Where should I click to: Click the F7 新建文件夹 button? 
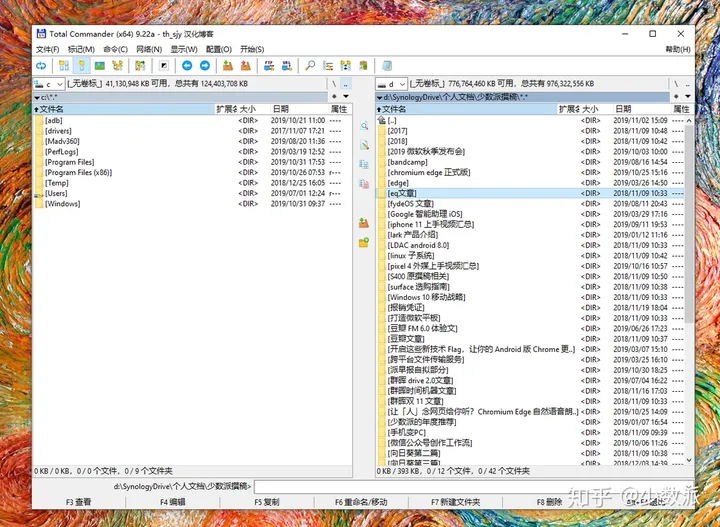point(456,502)
